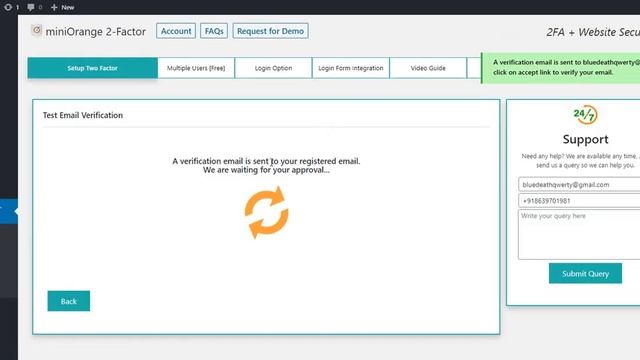Click the orange refresh spinner icon

tap(267, 212)
